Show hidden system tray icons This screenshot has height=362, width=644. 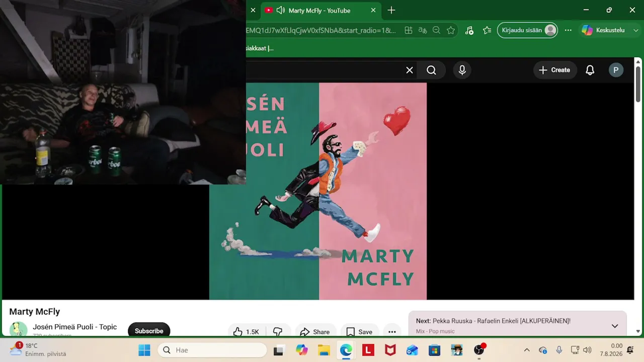[x=527, y=350]
